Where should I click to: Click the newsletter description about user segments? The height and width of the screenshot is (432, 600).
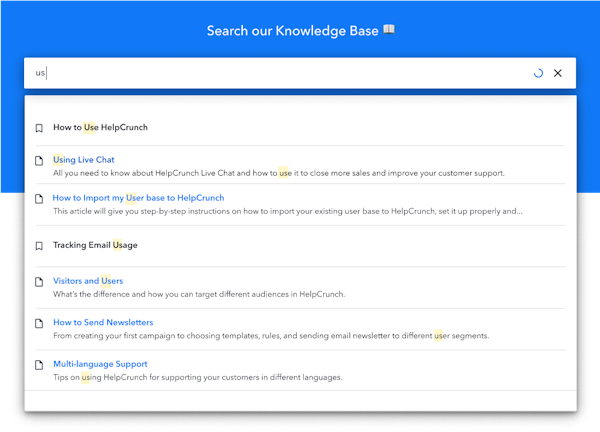270,336
